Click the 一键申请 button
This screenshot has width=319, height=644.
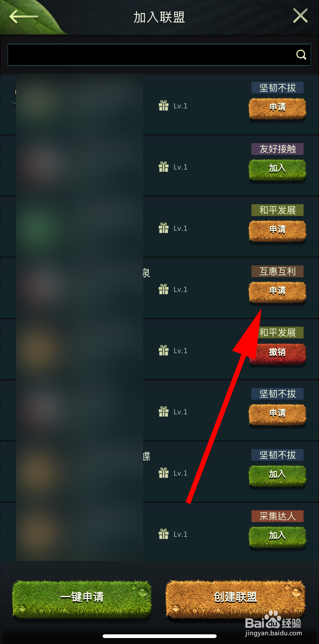pyautogui.click(x=82, y=598)
